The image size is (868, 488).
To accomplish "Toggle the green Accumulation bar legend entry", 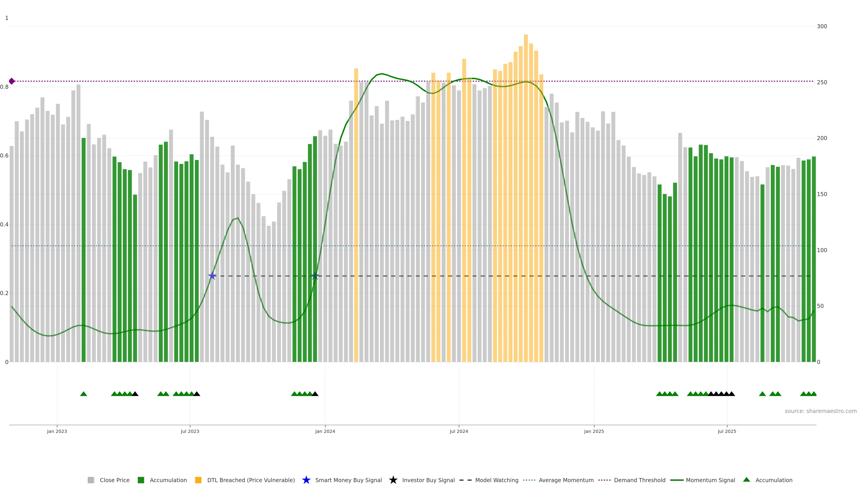I will pyautogui.click(x=141, y=480).
